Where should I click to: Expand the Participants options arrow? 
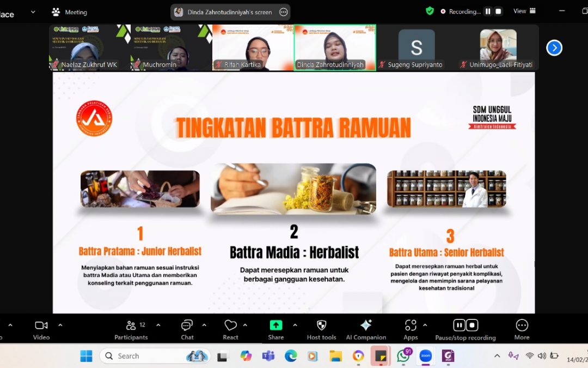[x=158, y=325]
